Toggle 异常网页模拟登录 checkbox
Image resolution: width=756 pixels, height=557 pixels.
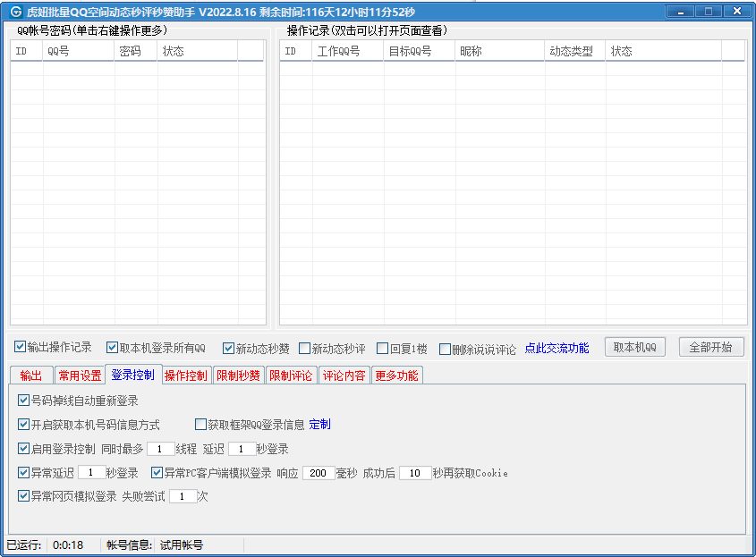(23, 496)
